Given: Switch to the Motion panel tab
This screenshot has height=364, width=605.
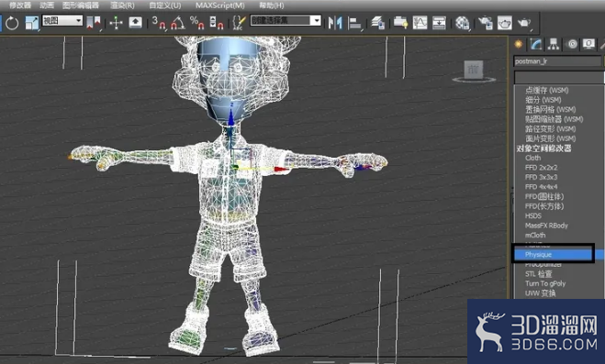Looking at the screenshot, I should click(572, 44).
